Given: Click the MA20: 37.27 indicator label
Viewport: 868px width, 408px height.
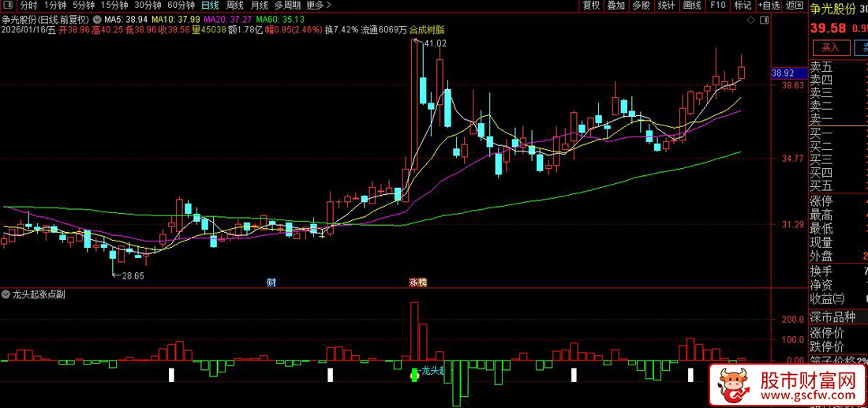Looking at the screenshot, I should click(x=228, y=20).
